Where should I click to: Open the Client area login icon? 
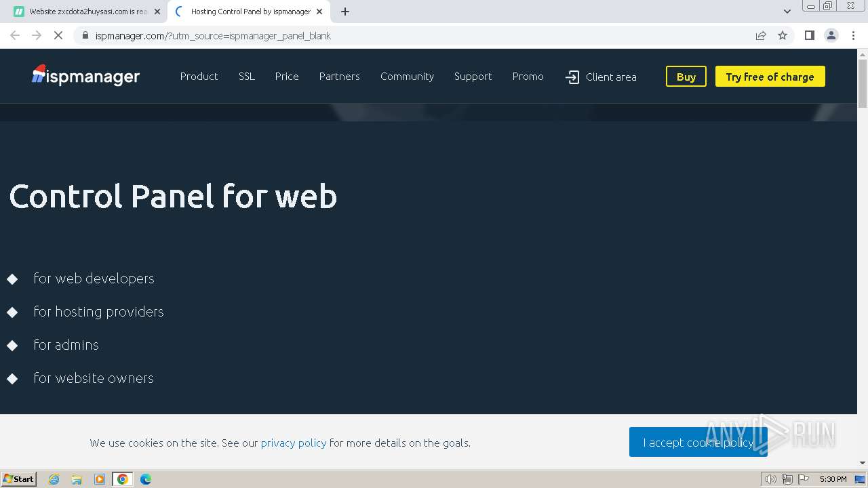coord(572,77)
